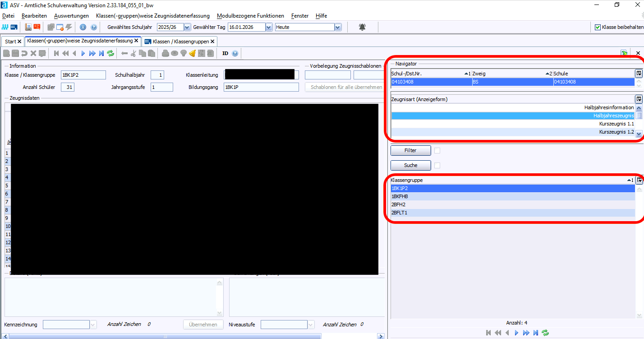This screenshot has height=339, width=644.
Task: Click the Filter button
Action: tap(410, 151)
